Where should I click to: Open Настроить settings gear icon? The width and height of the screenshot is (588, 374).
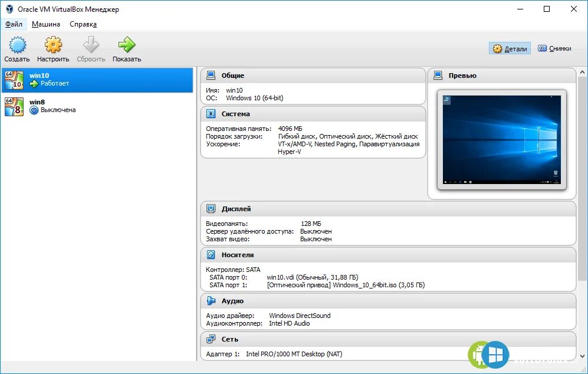pos(53,45)
